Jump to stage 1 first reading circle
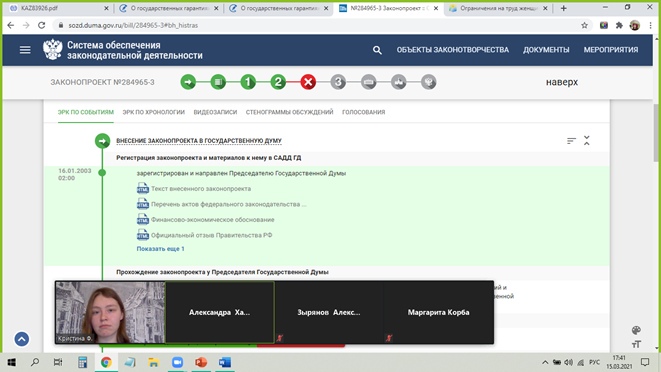Image resolution: width=661 pixels, height=372 pixels. tap(248, 82)
